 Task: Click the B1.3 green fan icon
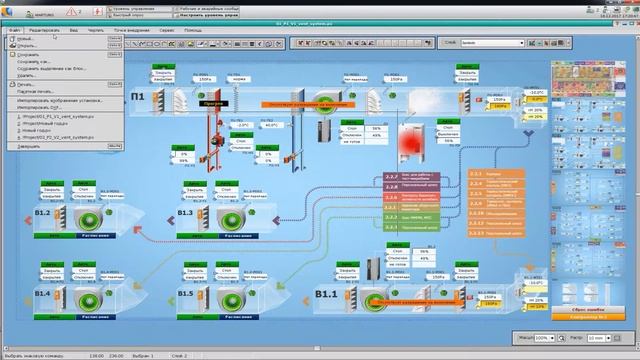232,220
